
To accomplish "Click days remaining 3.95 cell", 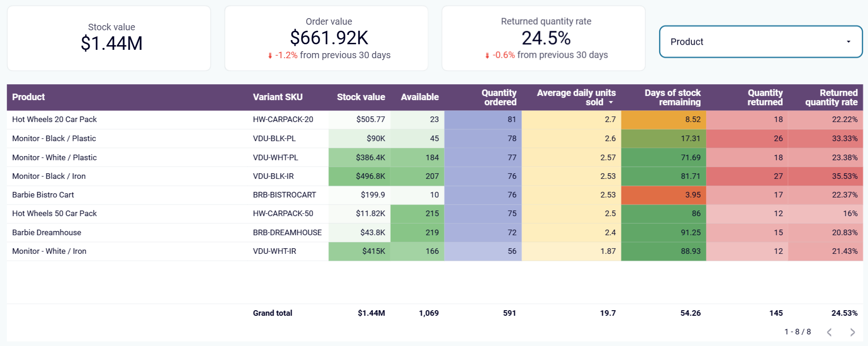I will pos(664,195).
